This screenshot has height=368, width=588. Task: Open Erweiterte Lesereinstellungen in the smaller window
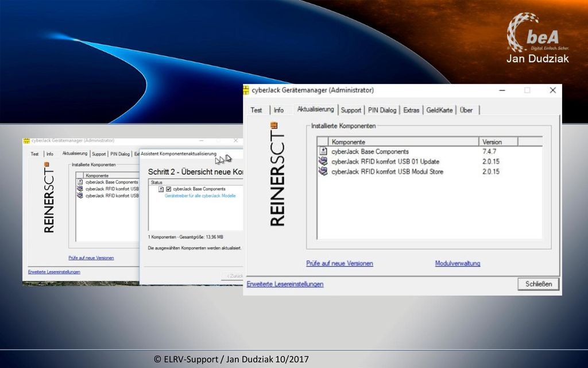tap(54, 272)
